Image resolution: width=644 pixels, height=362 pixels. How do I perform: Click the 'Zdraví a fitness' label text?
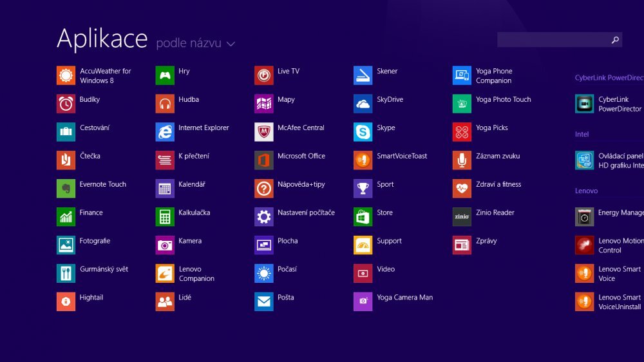pyautogui.click(x=498, y=184)
